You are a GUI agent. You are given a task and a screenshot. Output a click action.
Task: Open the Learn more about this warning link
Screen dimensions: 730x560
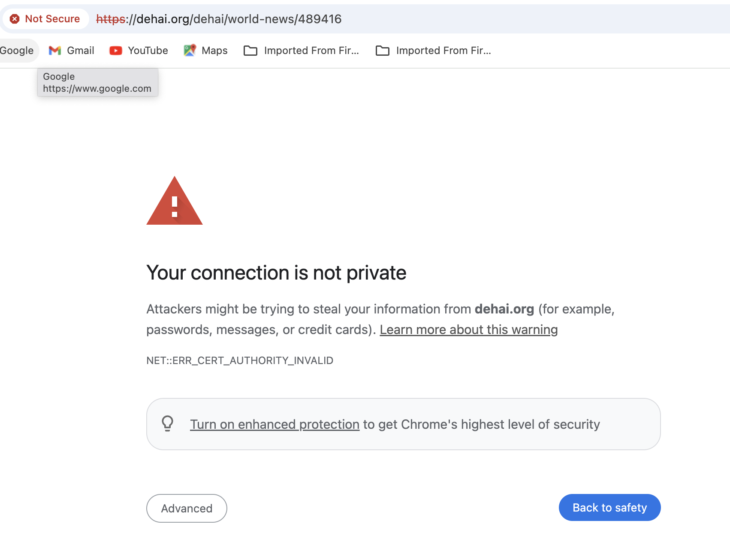(x=468, y=330)
